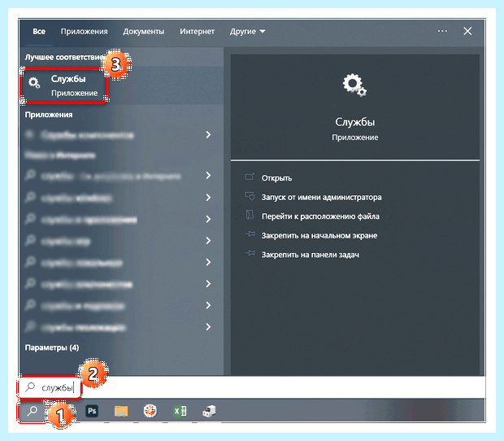Viewport: 504px width, 441px height.
Task: Click the Параметры (4) section header
Action: click(52, 347)
